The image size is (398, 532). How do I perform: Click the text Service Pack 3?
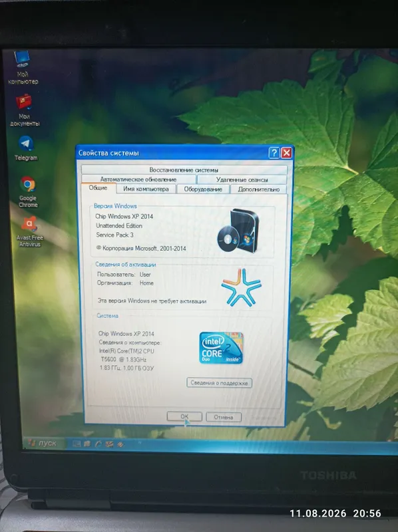click(114, 235)
